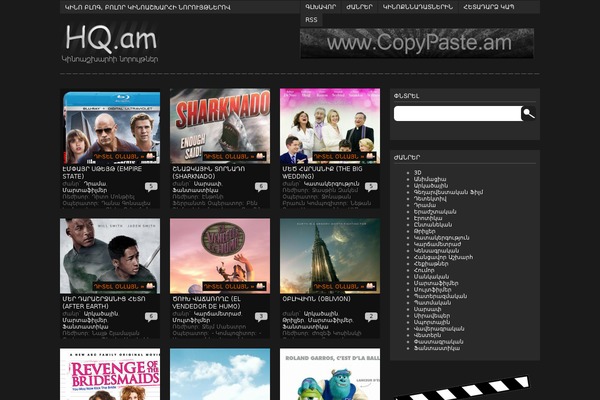Open the ԿԻՆՈՔՆՆԱԴԱՏՆԵՐԻՆ menu item
600x400 pixels.
(418, 7)
